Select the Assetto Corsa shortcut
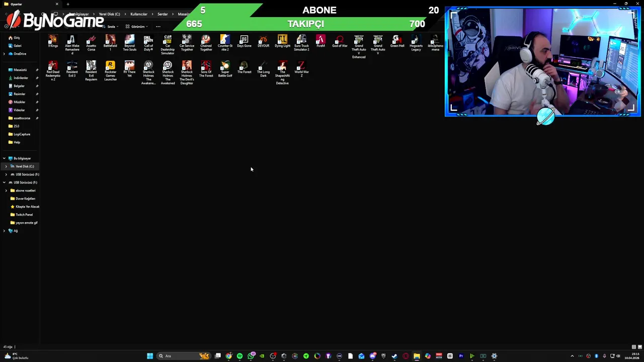The width and height of the screenshot is (644, 362). 91,43
